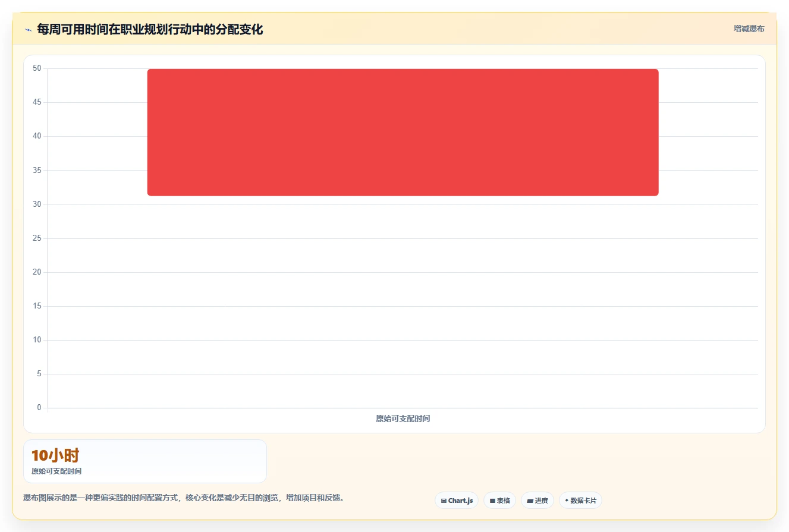Click the lightning icon beside the title
Image resolution: width=789 pixels, height=532 pixels.
click(x=29, y=29)
